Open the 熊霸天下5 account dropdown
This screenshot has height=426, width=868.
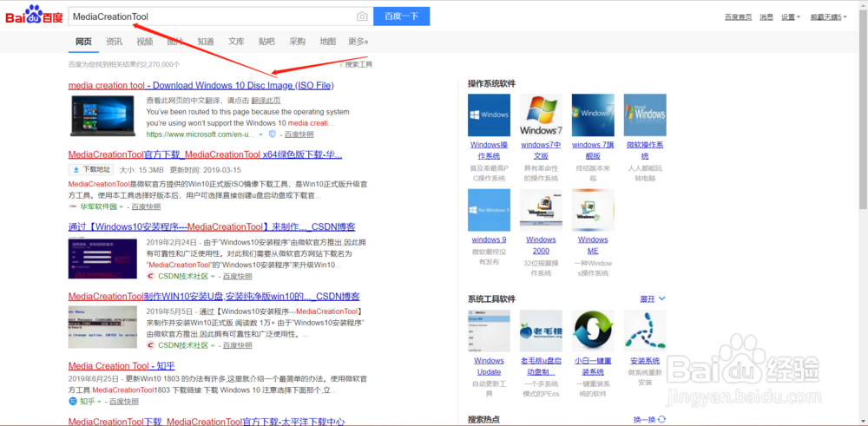coord(828,17)
